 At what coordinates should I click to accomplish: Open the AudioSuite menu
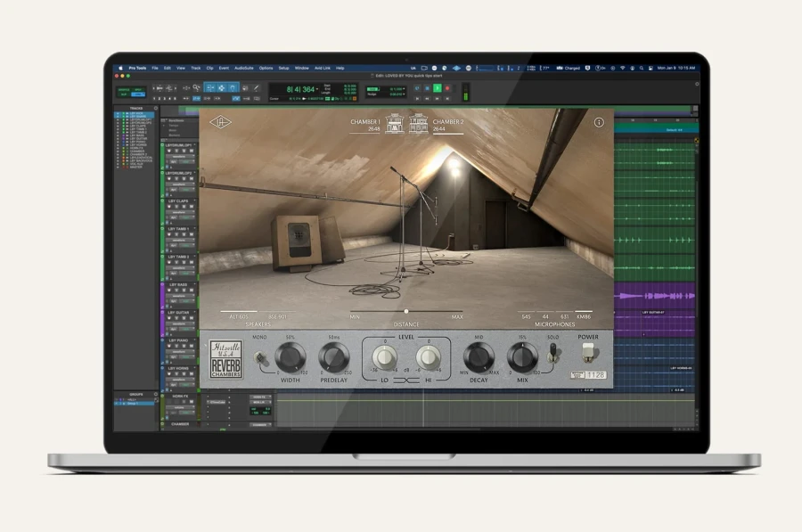pos(244,68)
